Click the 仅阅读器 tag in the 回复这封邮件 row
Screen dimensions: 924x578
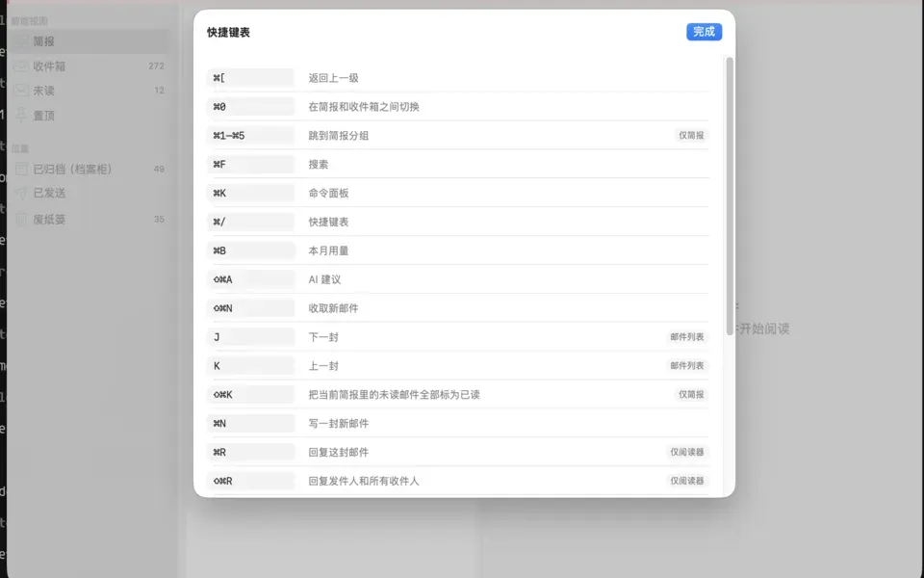pyautogui.click(x=687, y=453)
